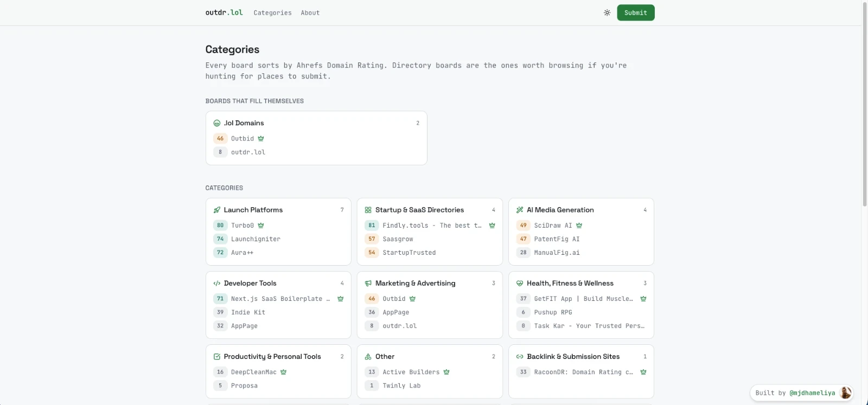Click the crown icon next to Outbid in .lol Domains
Image resolution: width=868 pixels, height=405 pixels.
(261, 138)
